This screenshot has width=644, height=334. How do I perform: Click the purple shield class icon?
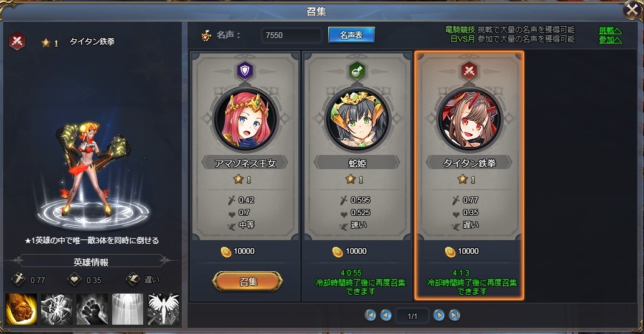pos(245,71)
